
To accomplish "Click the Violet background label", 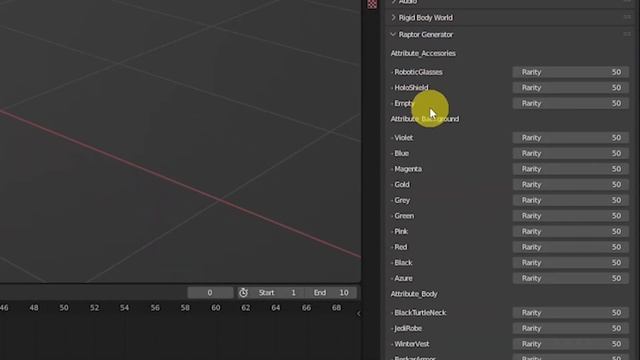I will pos(403,138).
